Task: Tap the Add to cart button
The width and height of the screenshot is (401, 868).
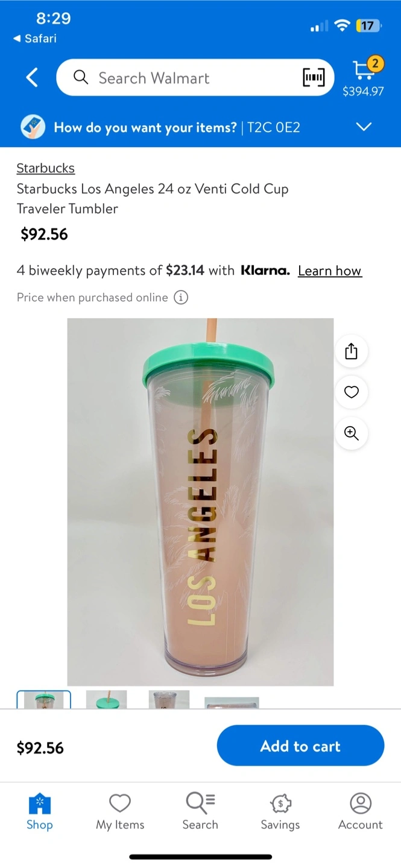Action: pyautogui.click(x=300, y=746)
